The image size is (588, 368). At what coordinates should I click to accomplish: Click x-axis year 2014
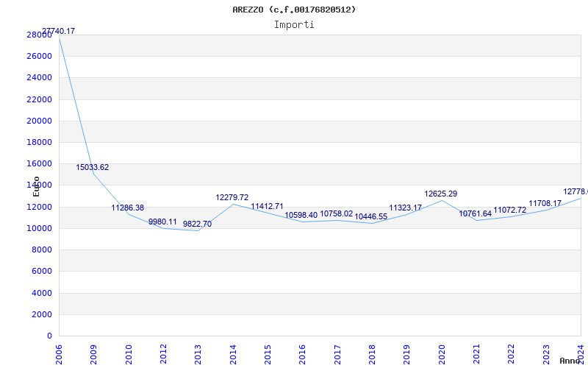coord(233,355)
